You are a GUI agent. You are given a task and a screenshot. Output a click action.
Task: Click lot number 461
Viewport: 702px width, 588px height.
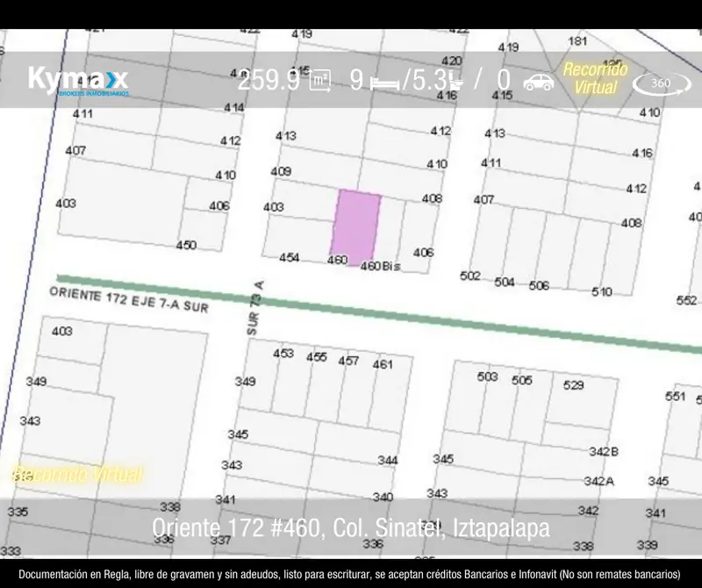[383, 364]
